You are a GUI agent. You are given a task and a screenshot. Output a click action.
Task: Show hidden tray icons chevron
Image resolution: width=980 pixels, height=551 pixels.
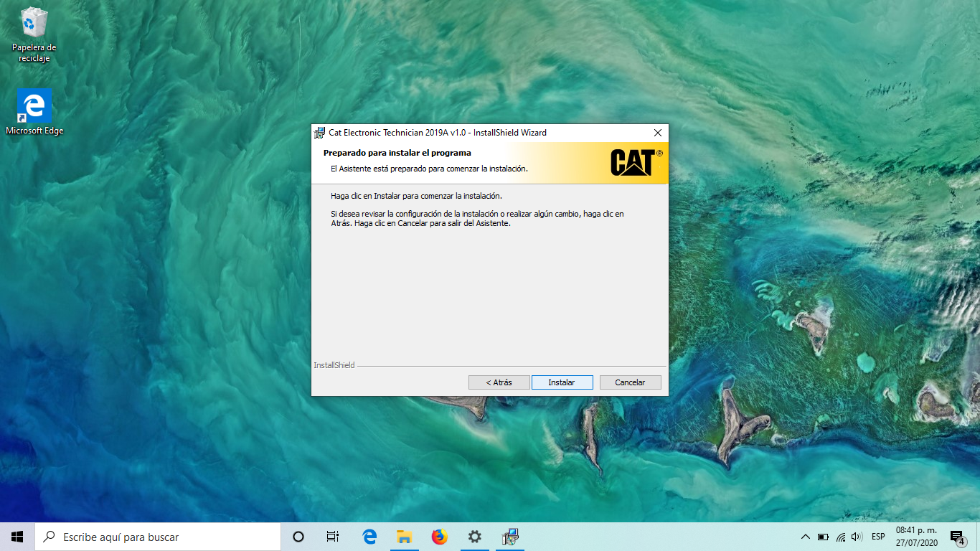[806, 537]
